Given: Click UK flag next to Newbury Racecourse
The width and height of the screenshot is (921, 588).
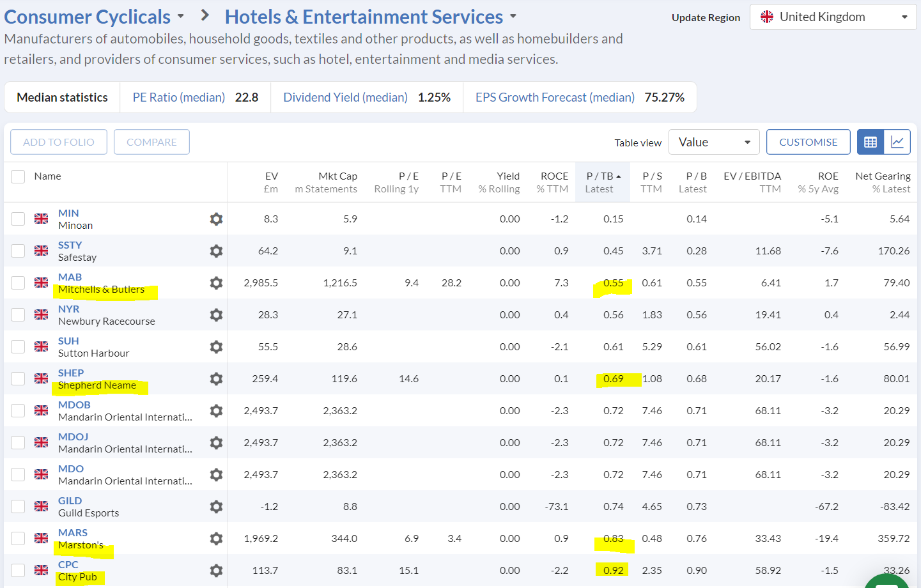Looking at the screenshot, I should coord(42,314).
